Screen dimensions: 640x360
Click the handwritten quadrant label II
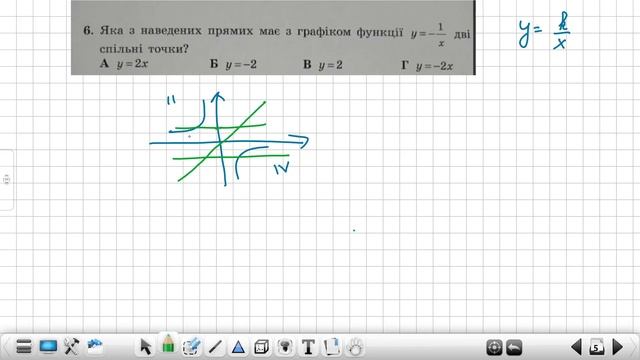(172, 100)
